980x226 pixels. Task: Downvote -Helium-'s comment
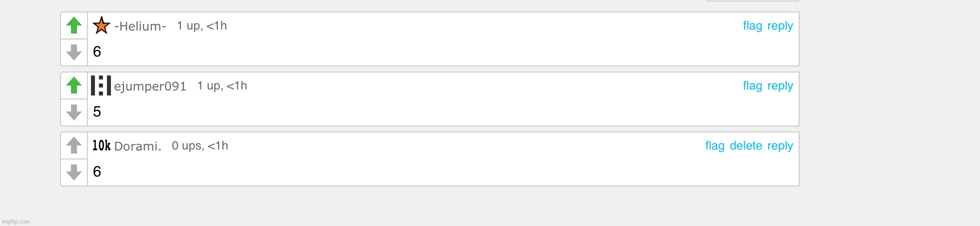74,52
